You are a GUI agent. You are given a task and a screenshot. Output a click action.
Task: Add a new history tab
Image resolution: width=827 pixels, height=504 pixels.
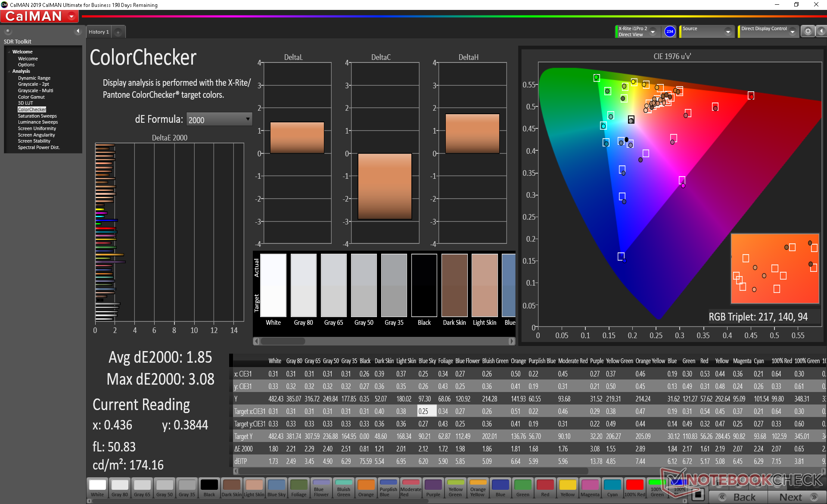click(x=118, y=32)
